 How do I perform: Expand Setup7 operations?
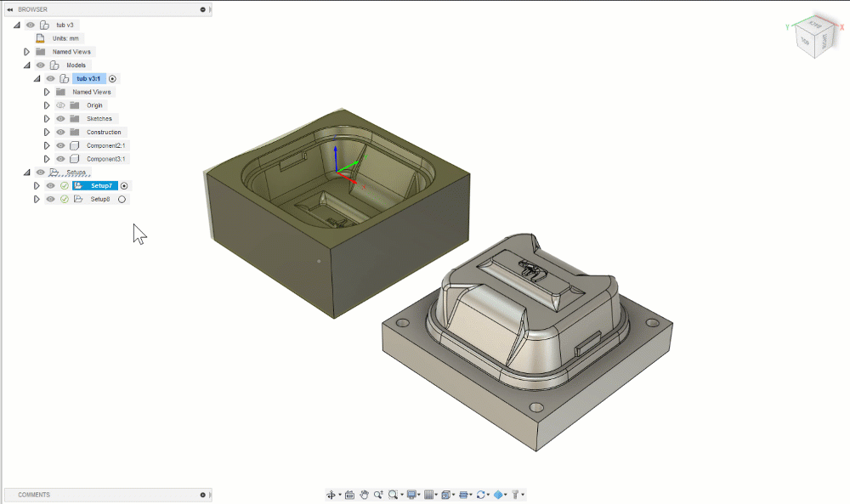click(37, 186)
